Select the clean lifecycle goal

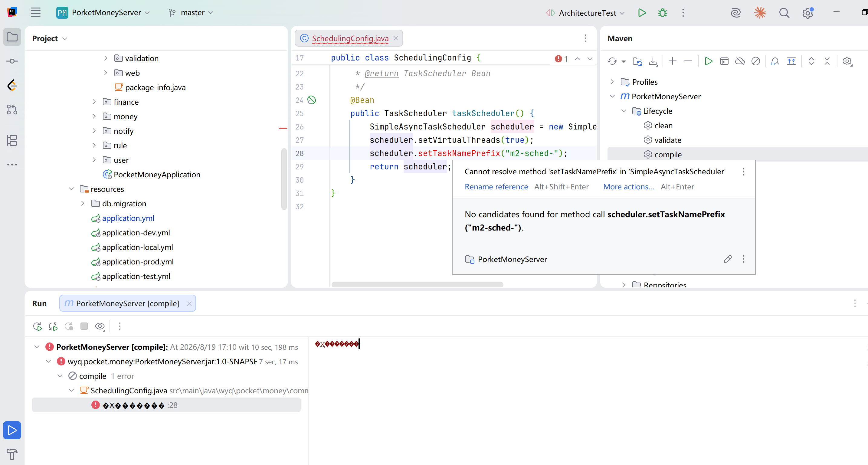point(663,125)
